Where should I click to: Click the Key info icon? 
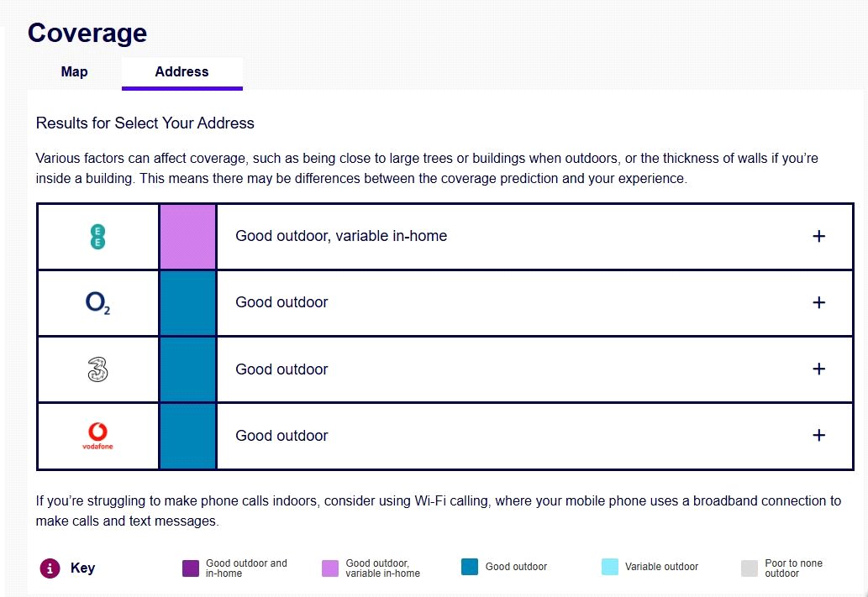50,568
